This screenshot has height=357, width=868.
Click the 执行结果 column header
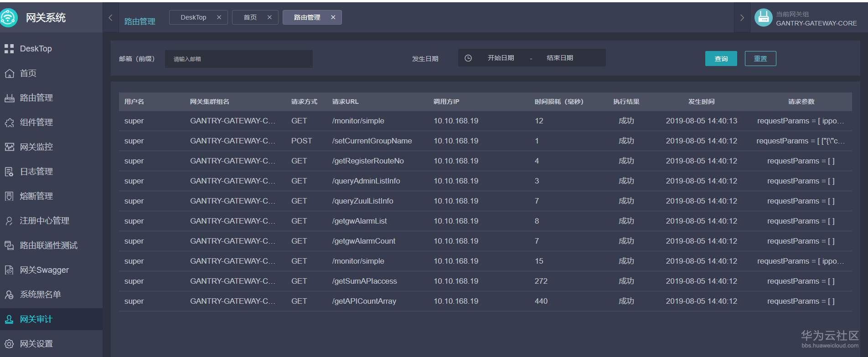[626, 102]
